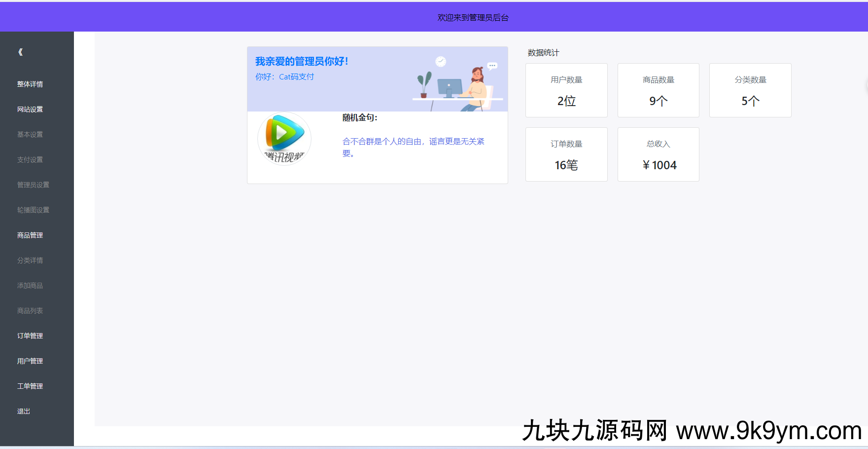Log out via 退出

click(x=23, y=411)
